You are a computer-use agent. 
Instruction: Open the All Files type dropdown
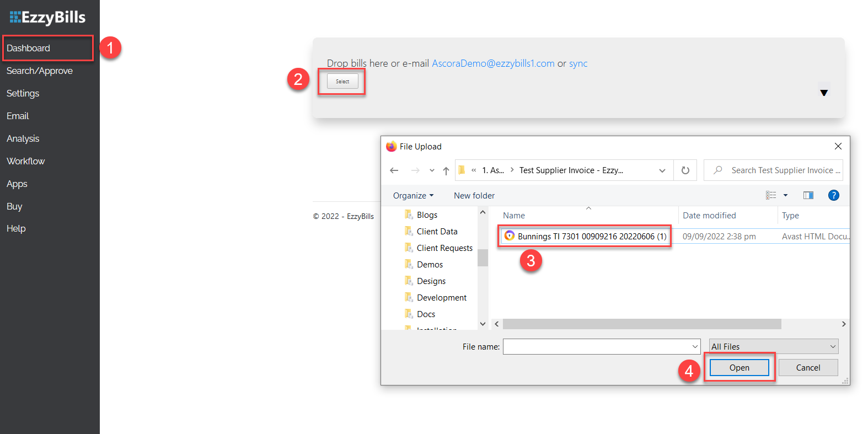tap(774, 346)
